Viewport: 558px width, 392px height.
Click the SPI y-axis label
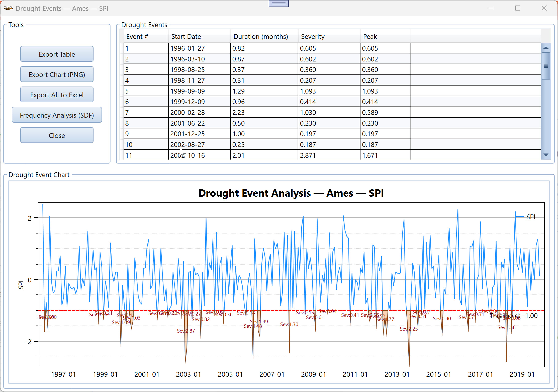(21, 285)
